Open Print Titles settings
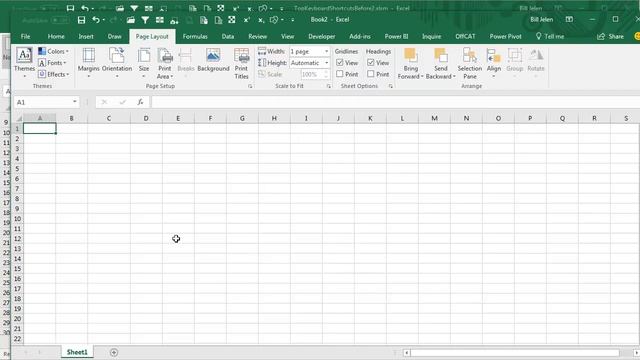 click(241, 63)
